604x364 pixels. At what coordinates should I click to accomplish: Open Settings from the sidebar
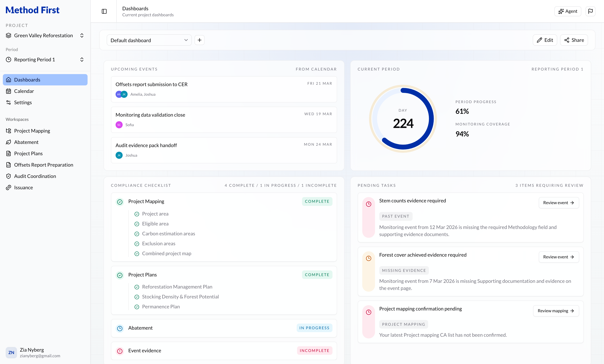coord(45,102)
